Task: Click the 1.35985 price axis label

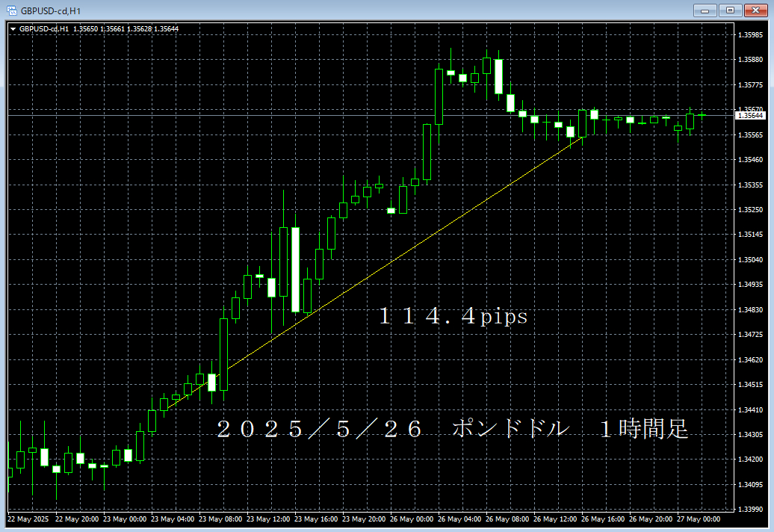Action: tap(749, 35)
